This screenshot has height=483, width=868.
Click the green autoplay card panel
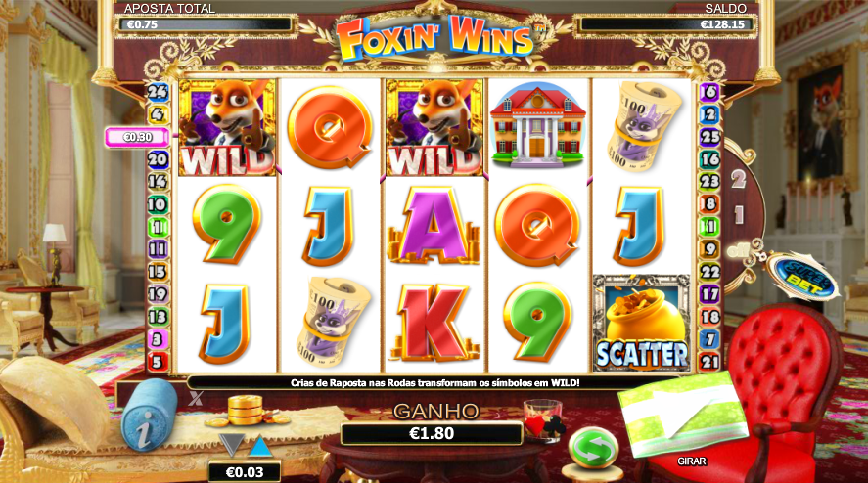[682, 414]
